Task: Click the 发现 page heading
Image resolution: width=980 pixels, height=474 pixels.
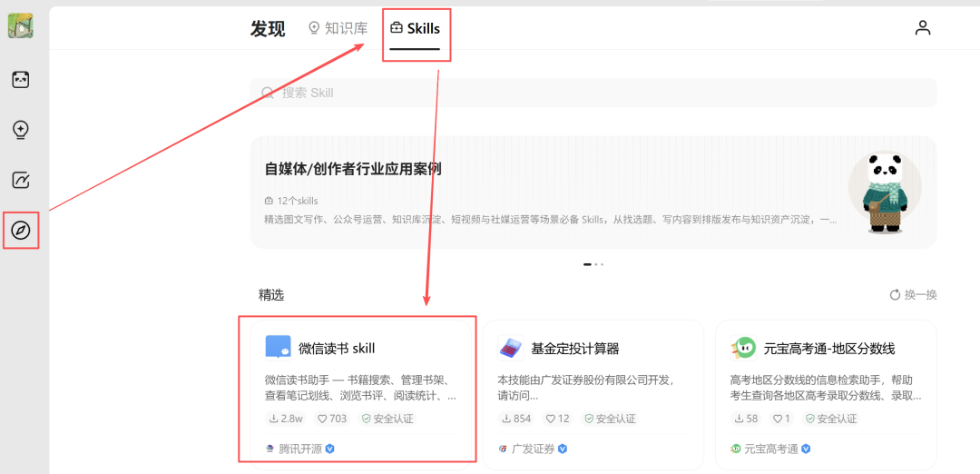Action: point(268,29)
